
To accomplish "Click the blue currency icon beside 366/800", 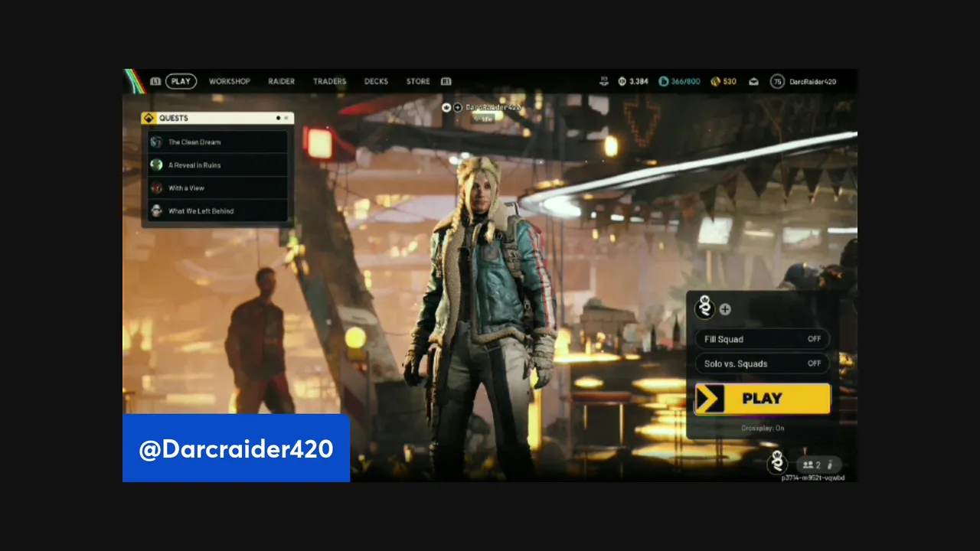I will coord(664,81).
